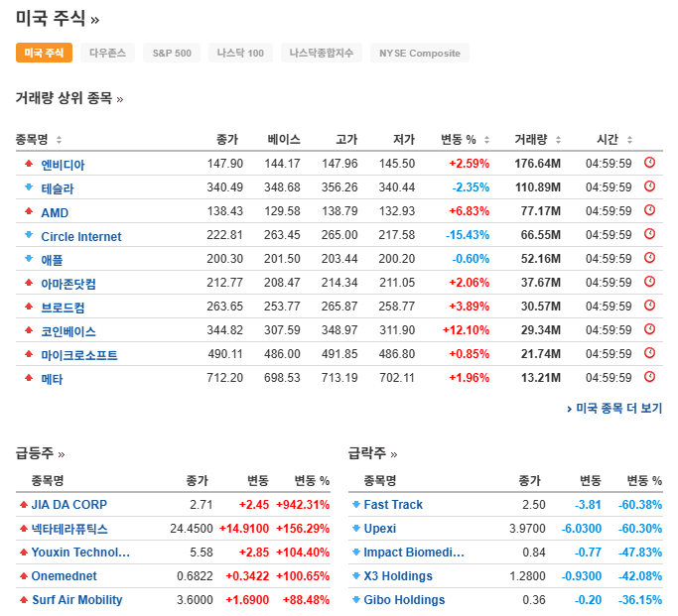The width and height of the screenshot is (678, 616).
Task: Click blue down arrow beside 테슬라
Action: pos(29,187)
